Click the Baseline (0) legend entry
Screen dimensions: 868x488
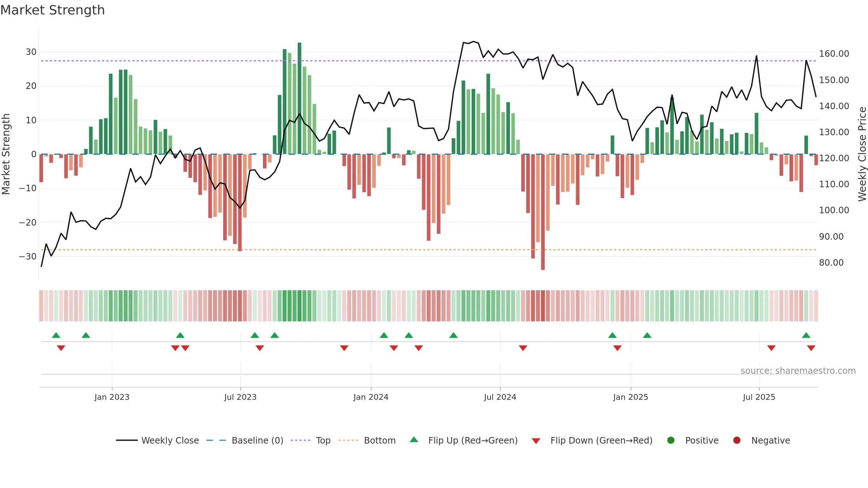point(245,440)
